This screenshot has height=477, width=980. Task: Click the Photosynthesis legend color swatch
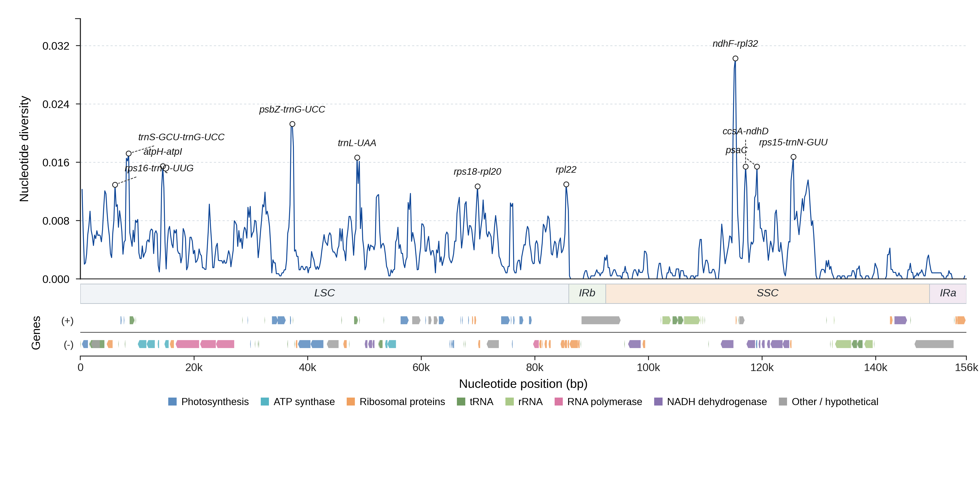pos(172,402)
